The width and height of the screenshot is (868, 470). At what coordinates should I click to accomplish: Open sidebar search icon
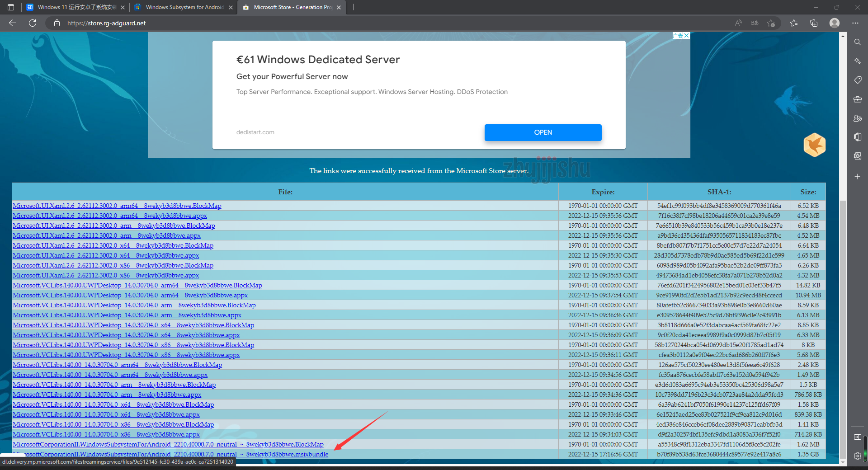(x=858, y=42)
